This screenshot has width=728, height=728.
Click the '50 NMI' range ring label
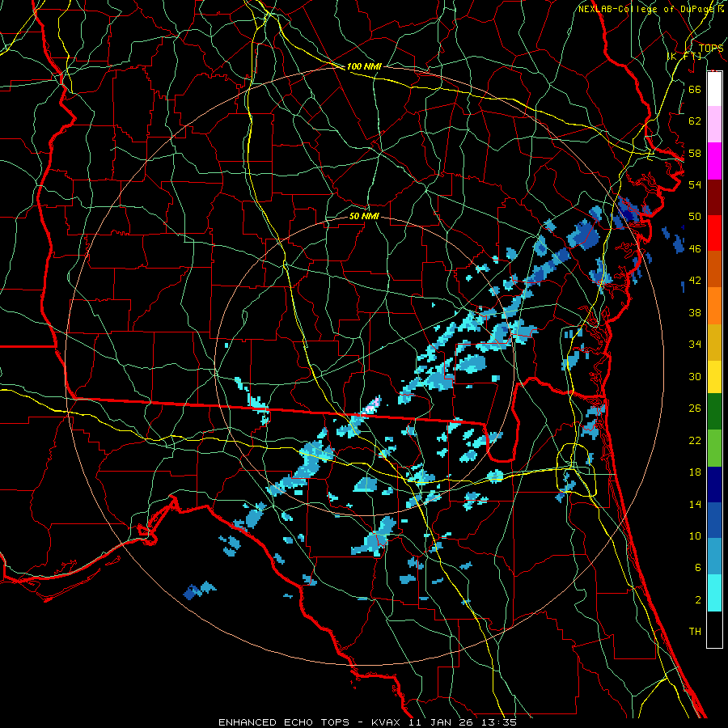[x=364, y=216]
